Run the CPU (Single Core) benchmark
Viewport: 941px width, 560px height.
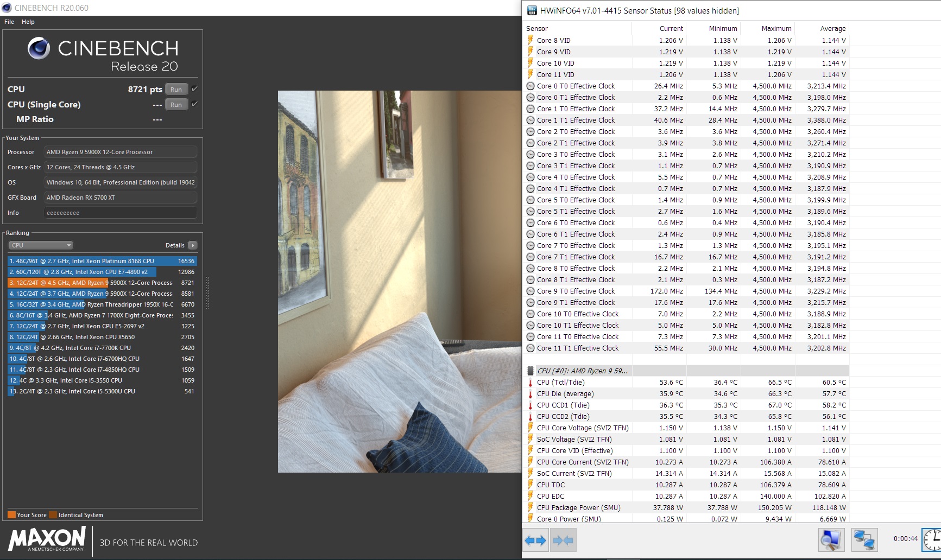tap(176, 104)
